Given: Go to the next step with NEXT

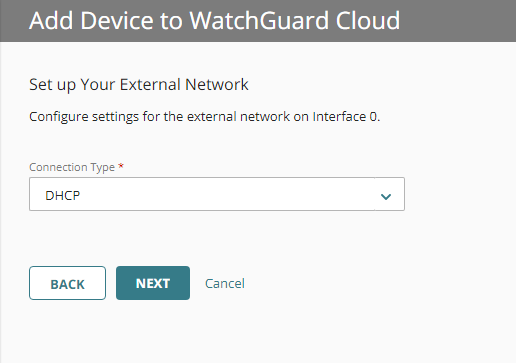Looking at the screenshot, I should 153,283.
